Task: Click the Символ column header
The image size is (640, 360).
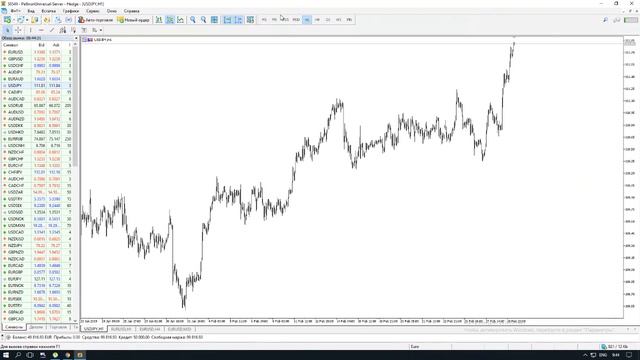Action: (11, 45)
